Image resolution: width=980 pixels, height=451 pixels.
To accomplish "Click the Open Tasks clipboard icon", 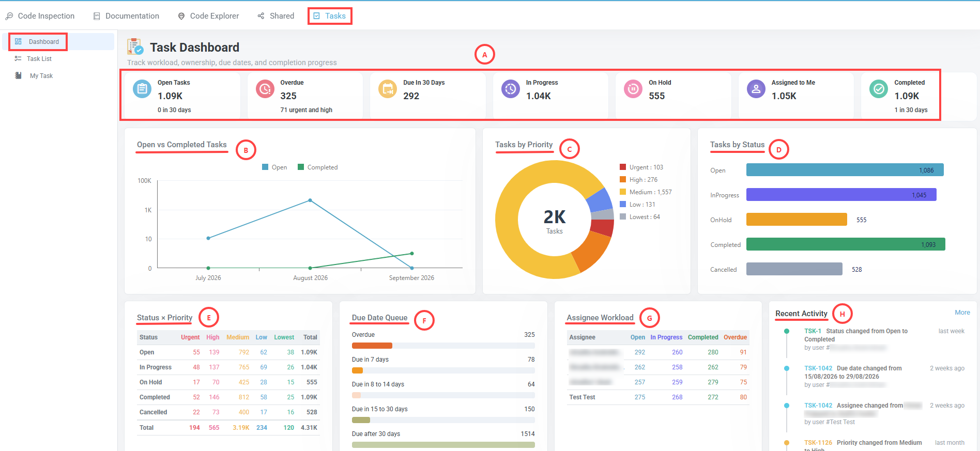I will tap(142, 89).
